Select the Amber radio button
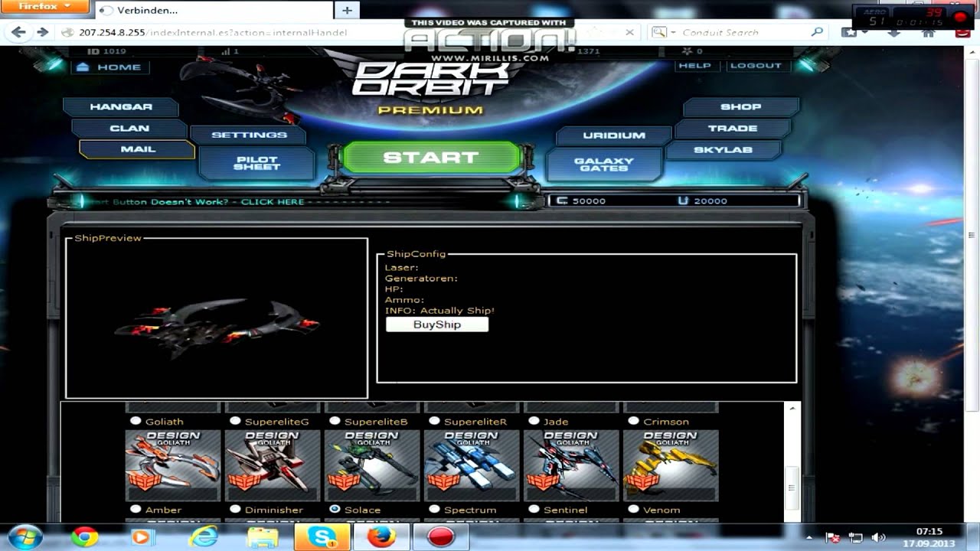This screenshot has height=551, width=980. coord(136,509)
